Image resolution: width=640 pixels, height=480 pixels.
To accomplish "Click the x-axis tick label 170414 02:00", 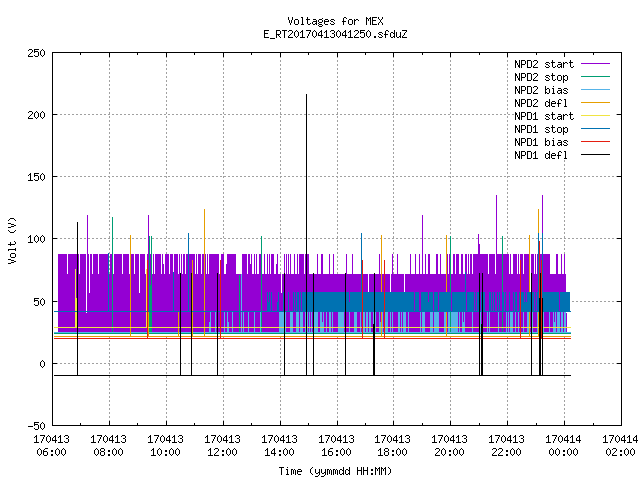I will (620, 446).
